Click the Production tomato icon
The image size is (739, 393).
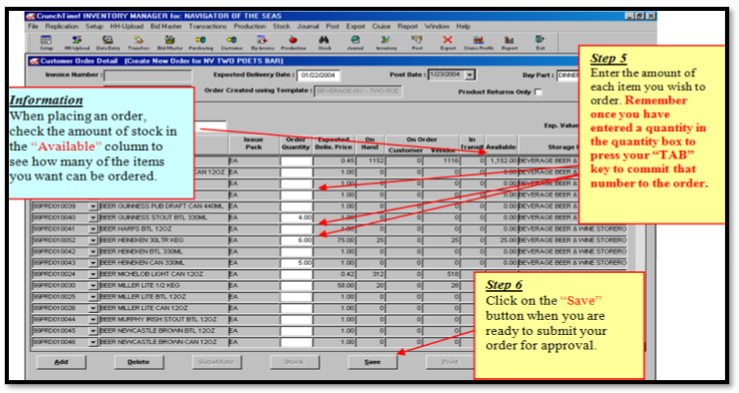click(x=293, y=42)
